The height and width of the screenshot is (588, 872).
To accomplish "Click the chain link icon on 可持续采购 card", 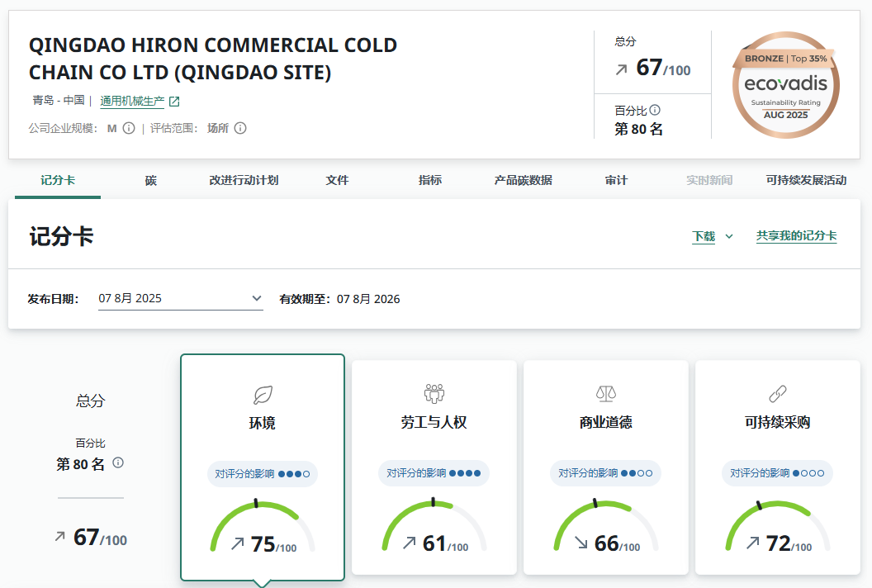I will coord(778,393).
